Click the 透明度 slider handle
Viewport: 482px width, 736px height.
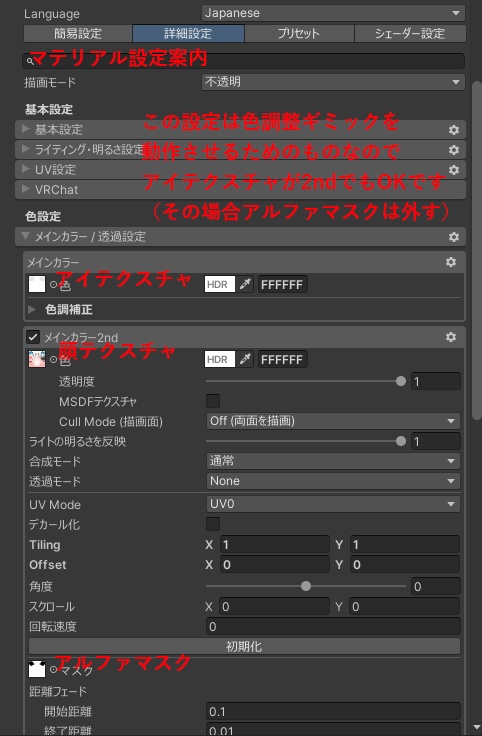coord(401,381)
